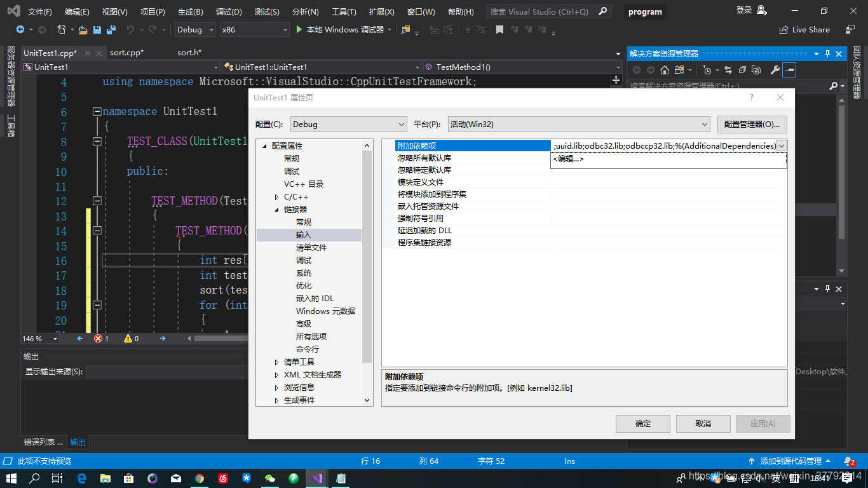This screenshot has height=488, width=868.
Task: Open Properties via the wrench icon
Action: coord(776,70)
